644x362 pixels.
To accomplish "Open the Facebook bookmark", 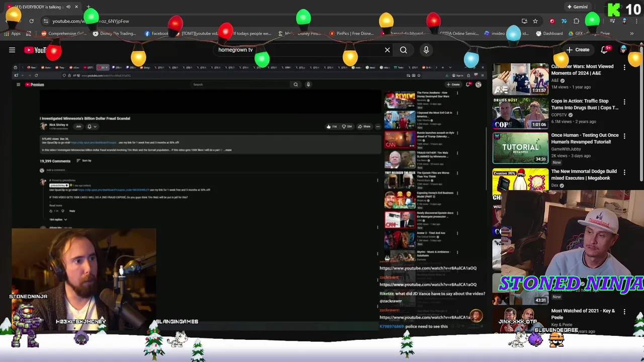I will [156, 34].
